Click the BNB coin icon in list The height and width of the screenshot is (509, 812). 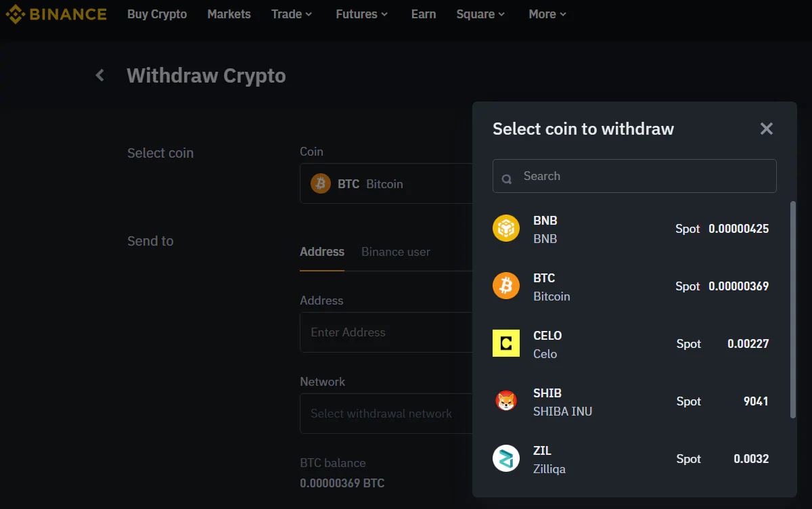pos(505,229)
